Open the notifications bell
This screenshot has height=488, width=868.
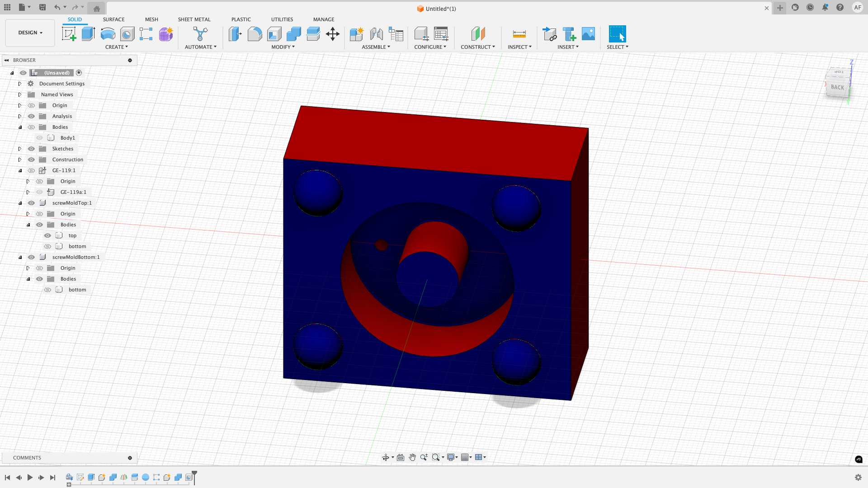pyautogui.click(x=825, y=7)
